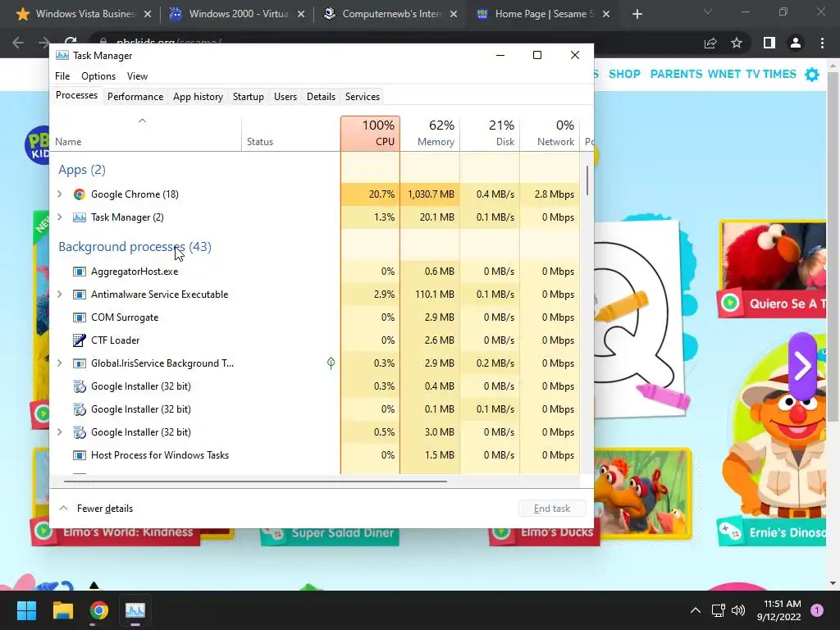Open the volume tray icon

pyautogui.click(x=738, y=610)
